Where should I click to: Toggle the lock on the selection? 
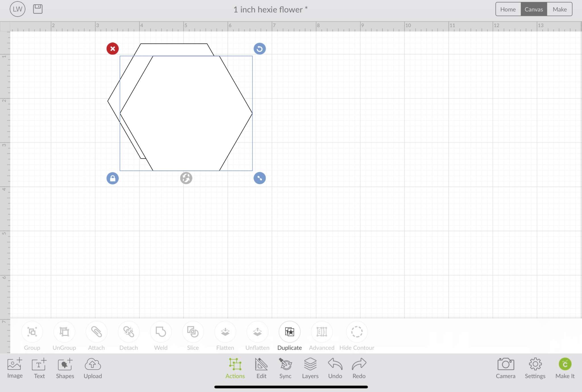[112, 178]
